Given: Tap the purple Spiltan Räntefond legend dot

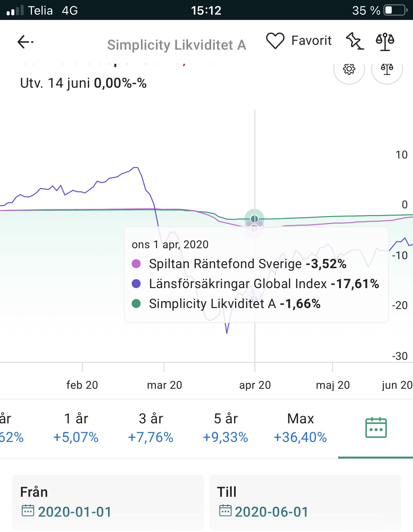Looking at the screenshot, I should point(136,264).
